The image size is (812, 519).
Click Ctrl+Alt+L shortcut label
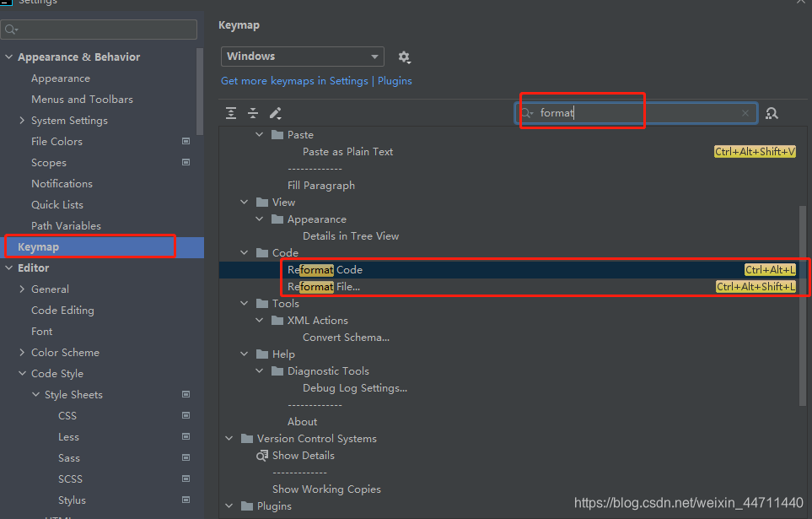click(770, 269)
